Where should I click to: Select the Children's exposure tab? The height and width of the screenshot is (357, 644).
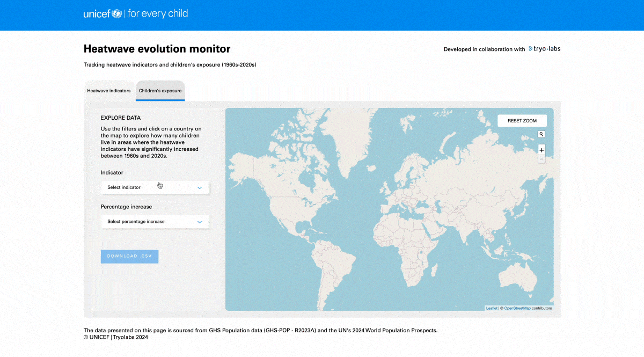point(160,91)
